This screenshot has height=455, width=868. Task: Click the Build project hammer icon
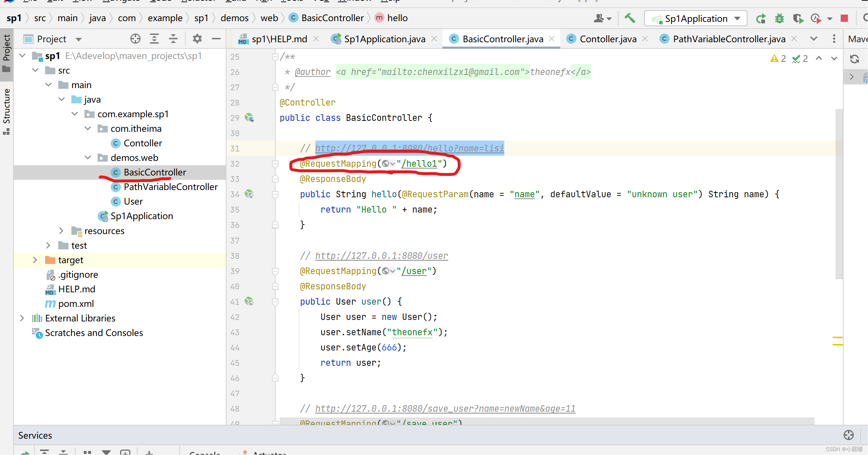coord(630,18)
